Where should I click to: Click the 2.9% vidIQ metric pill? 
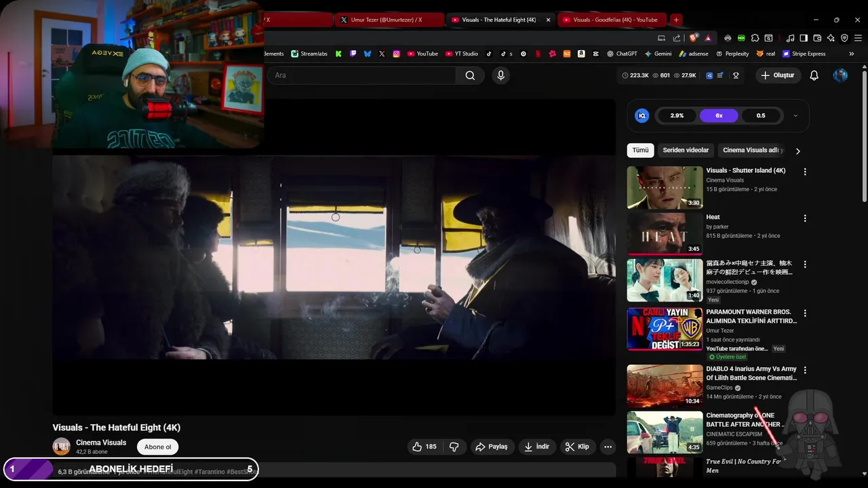coord(677,116)
